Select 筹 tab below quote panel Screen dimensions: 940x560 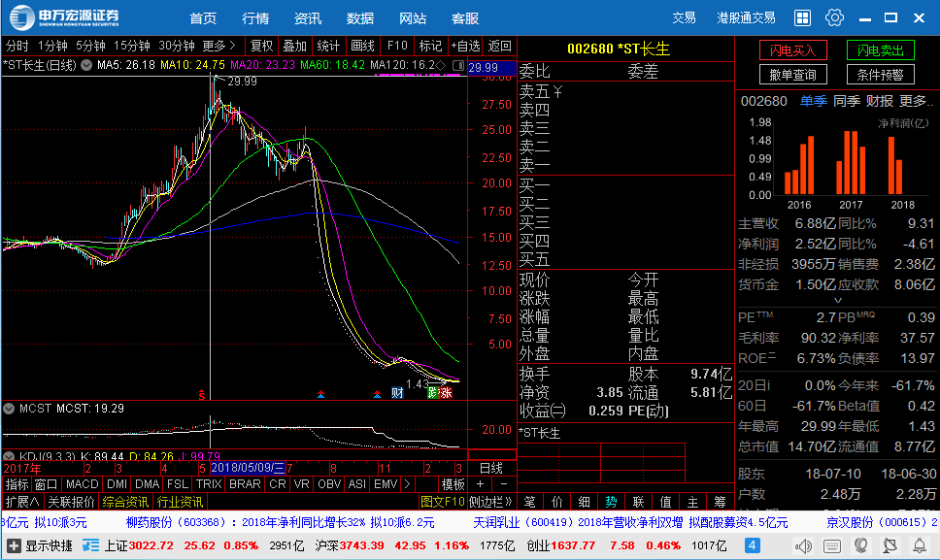720,502
